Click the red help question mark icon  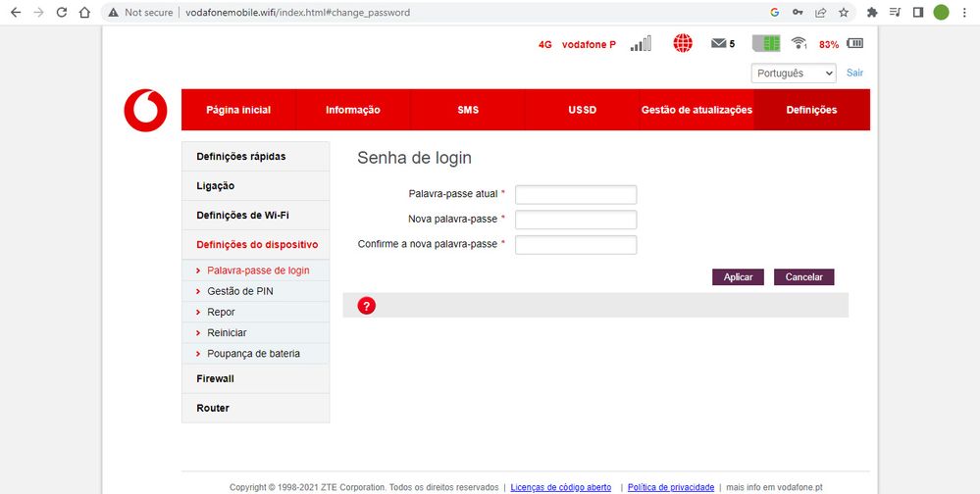click(367, 306)
